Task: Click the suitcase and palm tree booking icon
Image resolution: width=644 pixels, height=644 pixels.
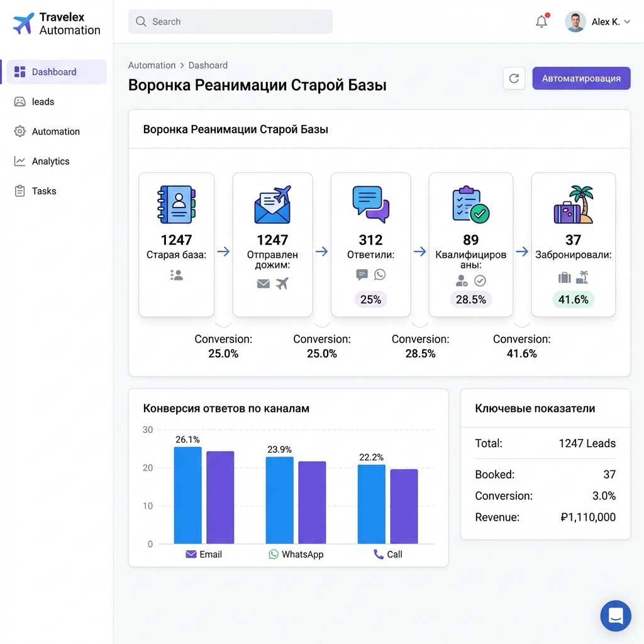Action: pos(573,203)
